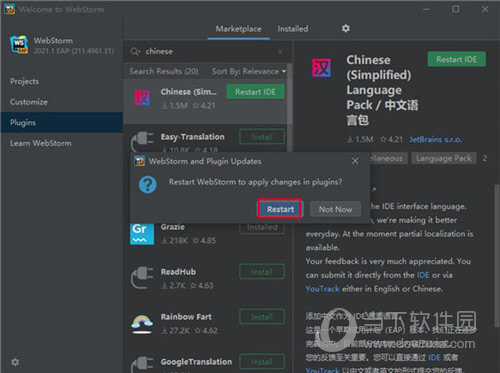Image resolution: width=500 pixels, height=373 pixels.
Task: Install the ReadHub plugin
Action: click(x=262, y=272)
